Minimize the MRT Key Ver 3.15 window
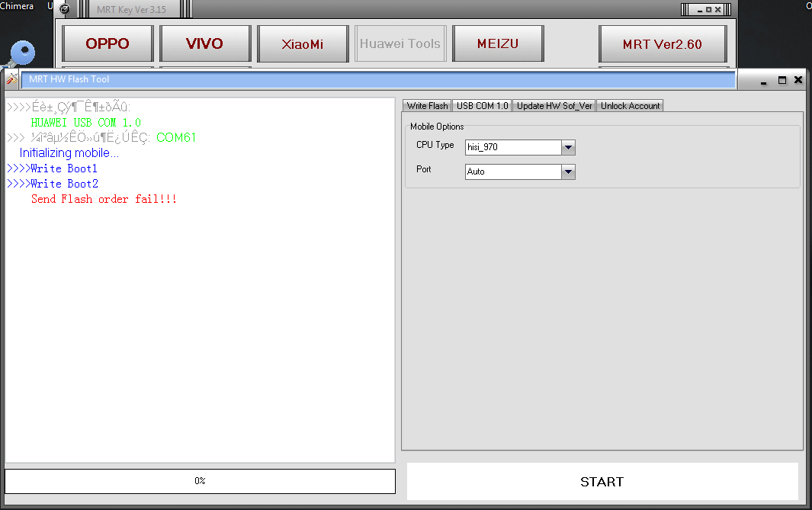 700,9
